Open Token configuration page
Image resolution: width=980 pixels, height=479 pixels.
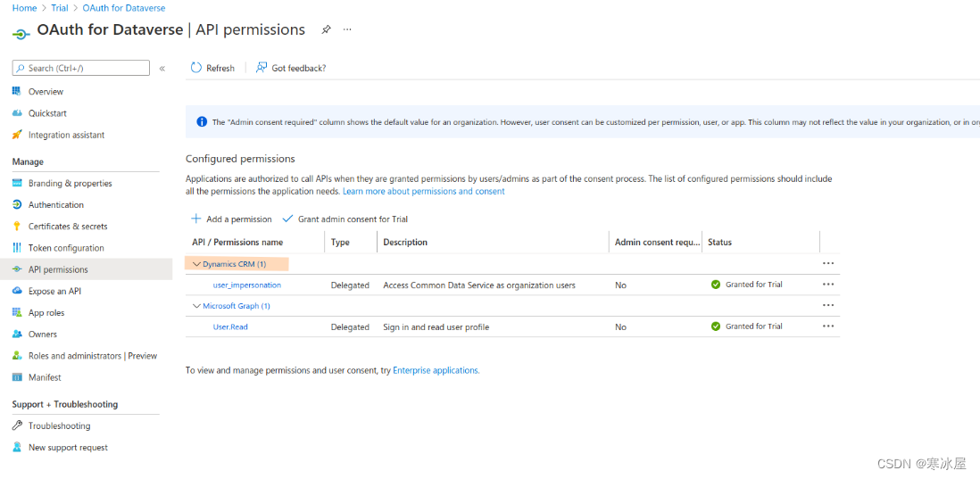(x=66, y=248)
